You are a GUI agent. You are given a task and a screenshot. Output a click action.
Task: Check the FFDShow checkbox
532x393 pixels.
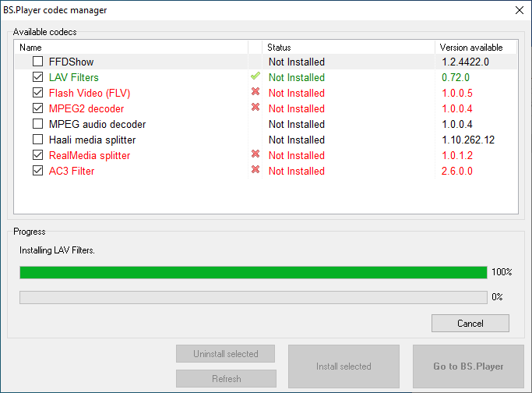tap(37, 62)
